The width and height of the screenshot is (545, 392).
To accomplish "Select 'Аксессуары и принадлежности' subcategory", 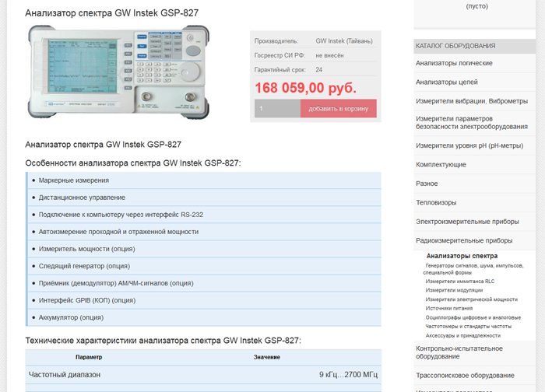I will 463,336.
